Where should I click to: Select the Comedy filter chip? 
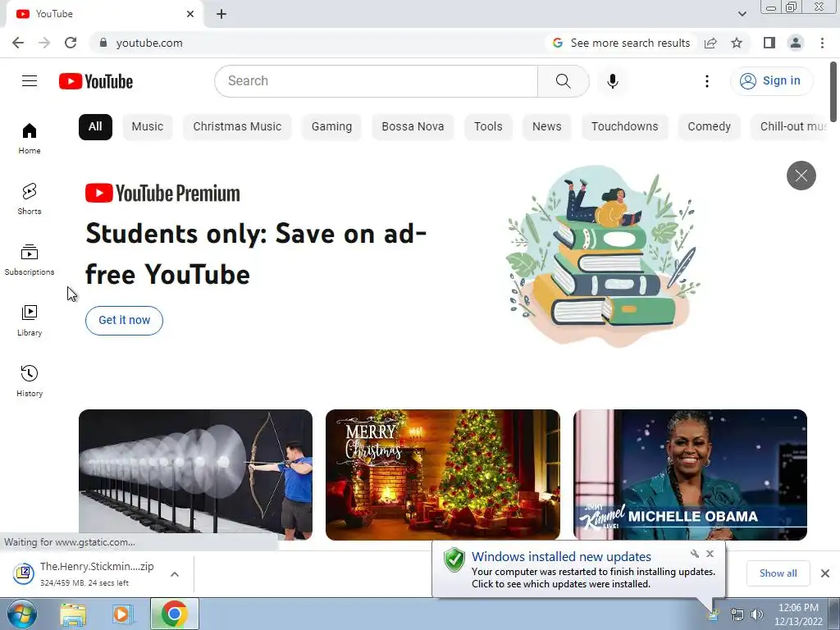click(x=710, y=127)
